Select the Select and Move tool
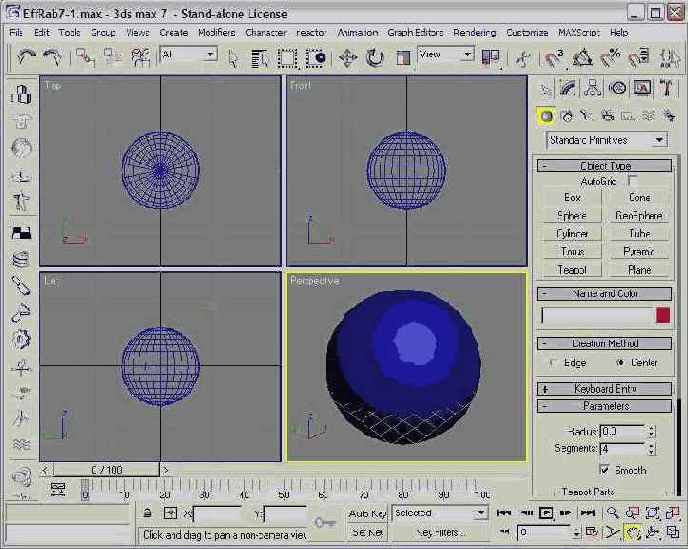 click(x=348, y=58)
